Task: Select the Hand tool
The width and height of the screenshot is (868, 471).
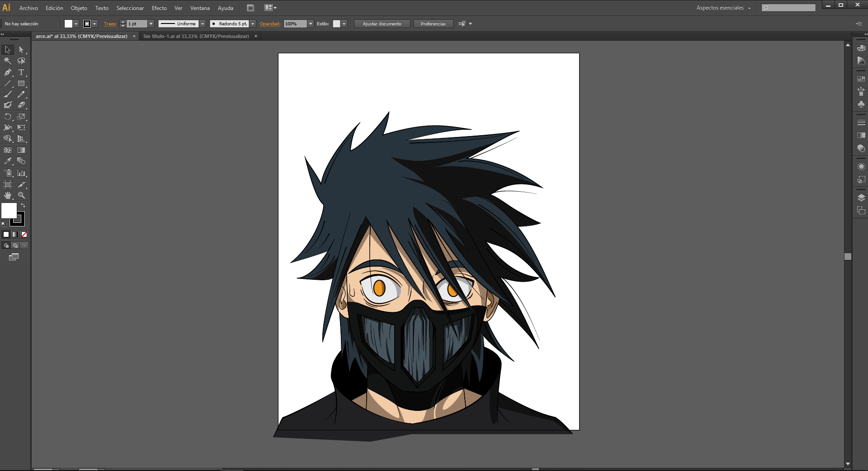Action: 8,196
